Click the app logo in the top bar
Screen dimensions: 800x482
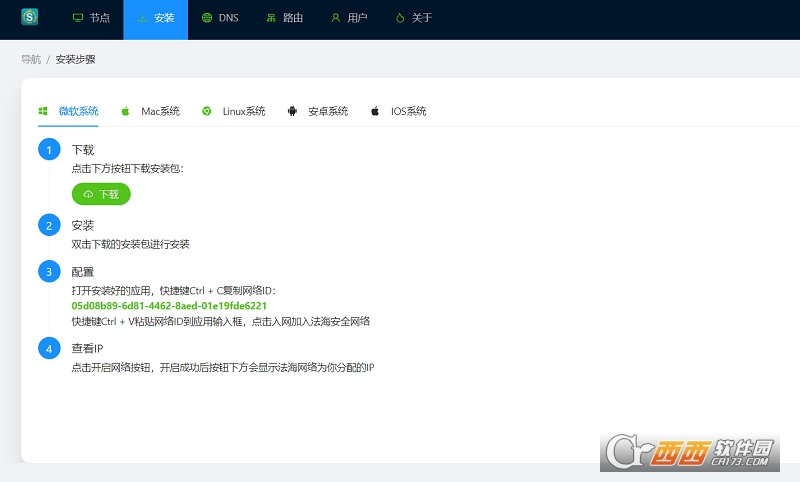point(30,17)
